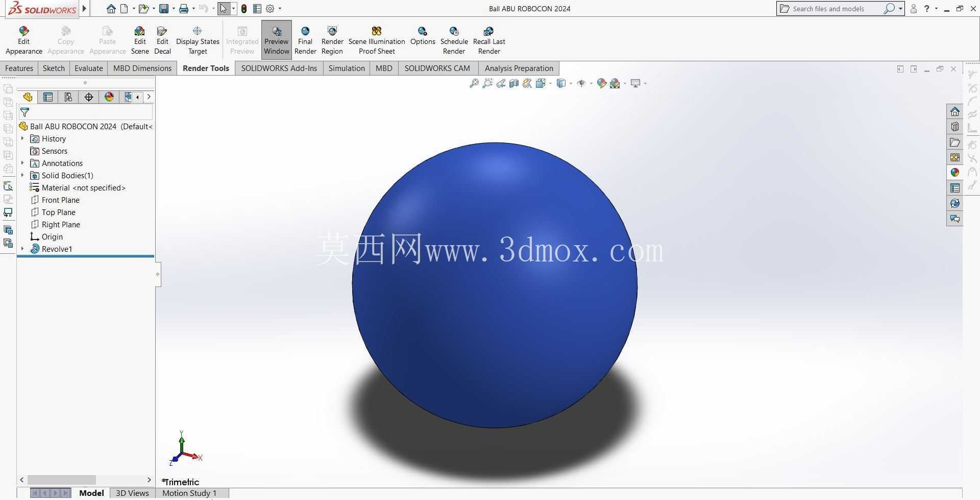Switch to the Features tab

(19, 68)
